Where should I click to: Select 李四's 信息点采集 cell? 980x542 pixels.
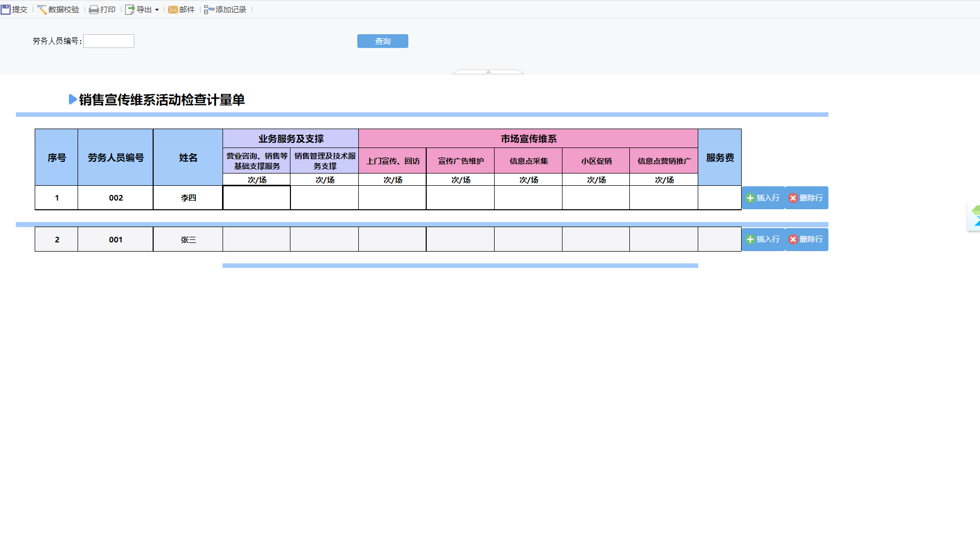(528, 198)
